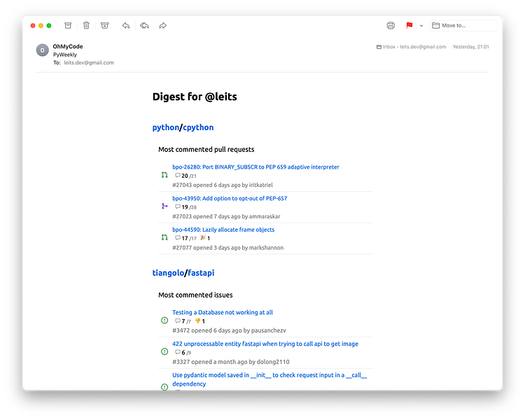Open the cpython repository link
Viewport: 525px width, 420px height.
tap(198, 127)
